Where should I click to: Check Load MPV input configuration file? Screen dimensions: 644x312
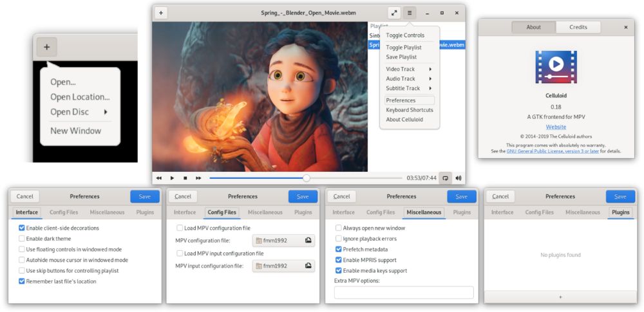(180, 253)
